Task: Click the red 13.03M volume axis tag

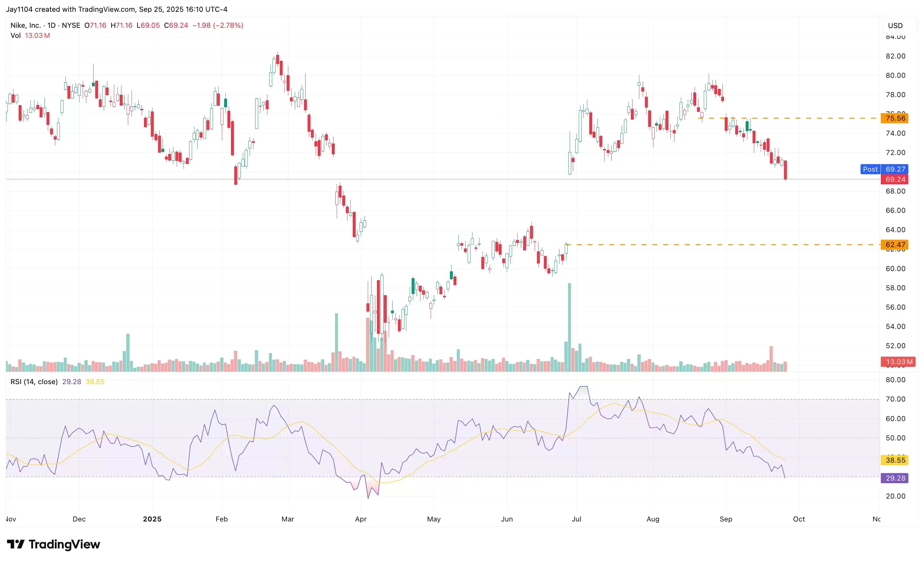Action: click(x=898, y=362)
